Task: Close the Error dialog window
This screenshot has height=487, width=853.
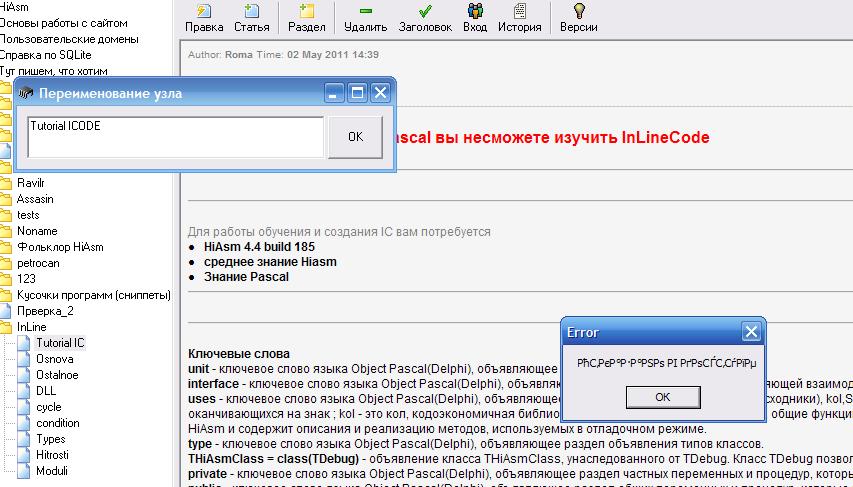Action: coord(751,332)
